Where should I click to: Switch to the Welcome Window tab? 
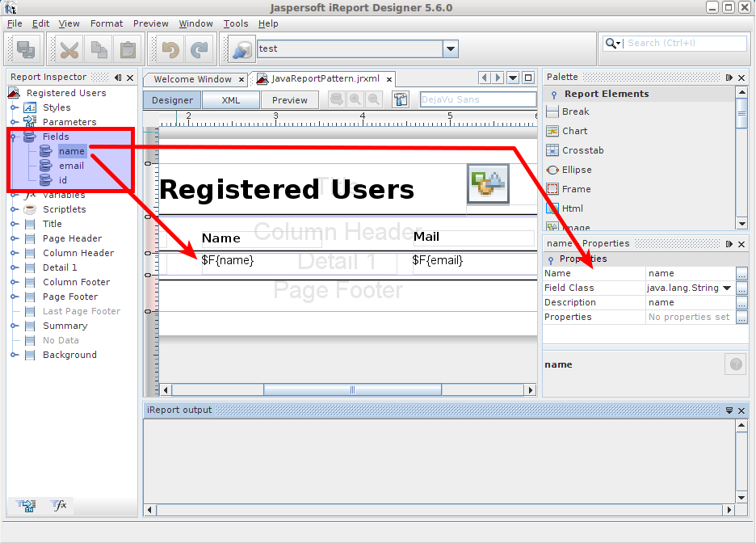[x=192, y=79]
